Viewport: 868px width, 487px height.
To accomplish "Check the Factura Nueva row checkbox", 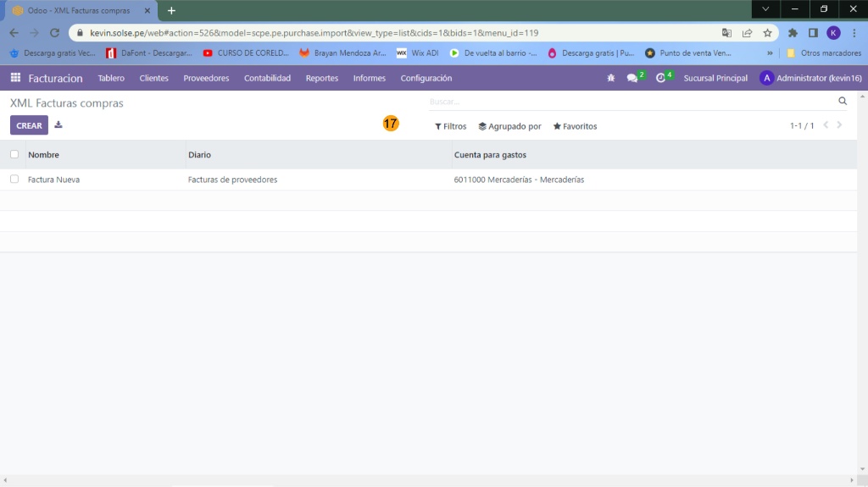I will pos(14,180).
